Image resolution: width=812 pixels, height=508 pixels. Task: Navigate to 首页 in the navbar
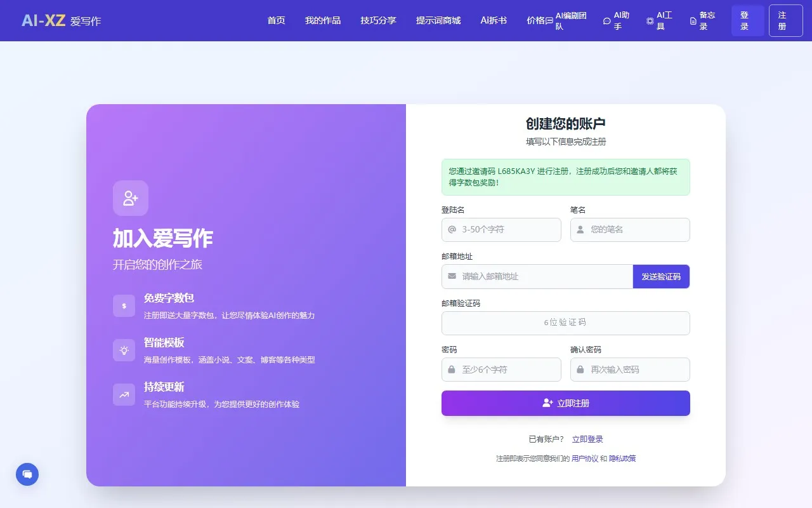pyautogui.click(x=276, y=20)
